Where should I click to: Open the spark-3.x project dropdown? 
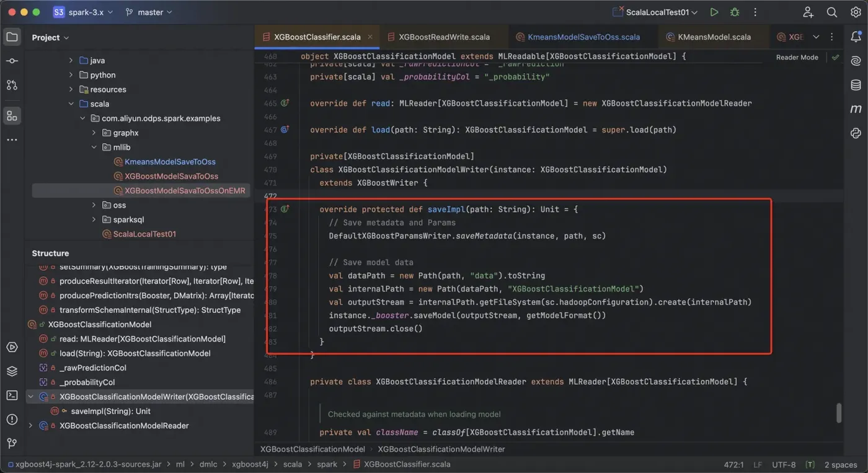pos(84,12)
